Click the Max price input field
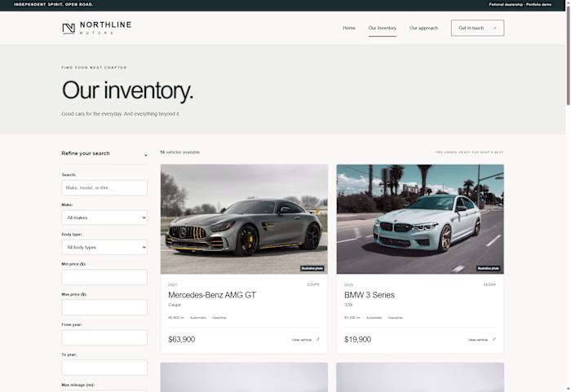Image resolution: width=571 pixels, height=392 pixels. pyautogui.click(x=104, y=307)
